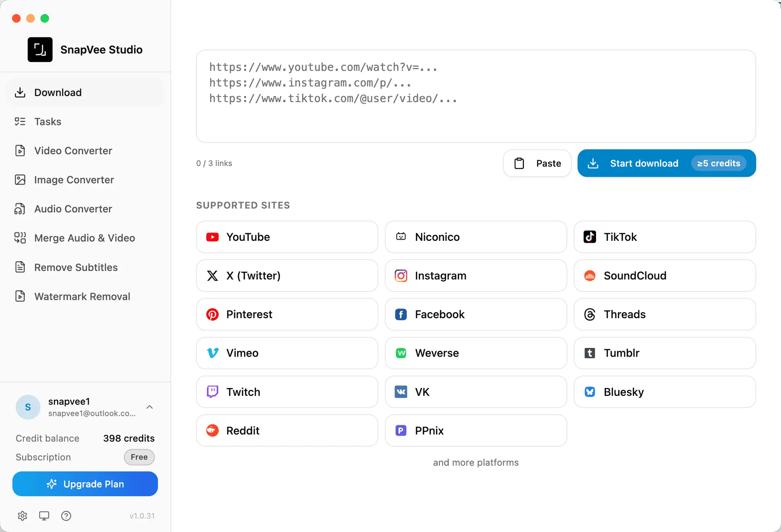
Task: Click the Upgrade Plan button
Action: 85,484
